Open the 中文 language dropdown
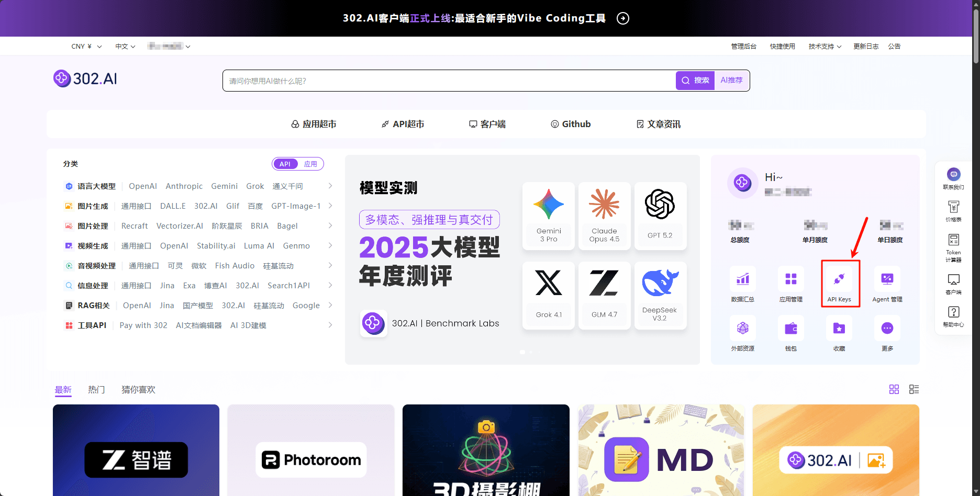 [x=125, y=47]
